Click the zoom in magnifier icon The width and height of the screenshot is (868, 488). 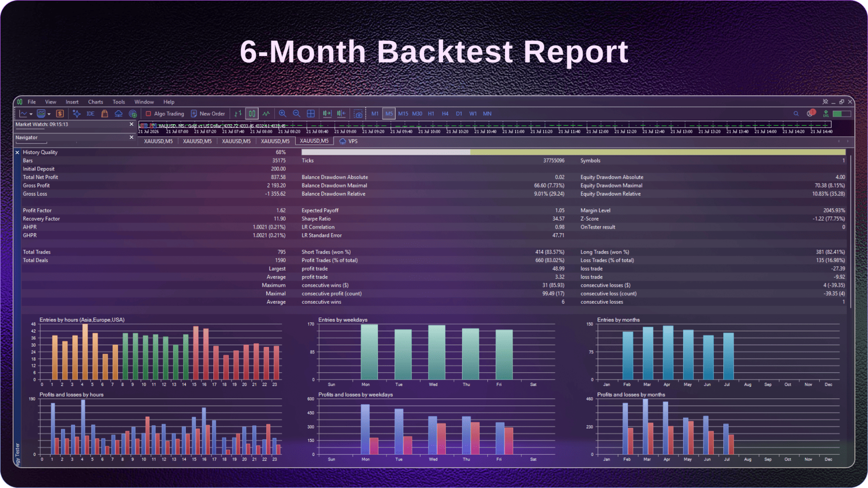283,114
